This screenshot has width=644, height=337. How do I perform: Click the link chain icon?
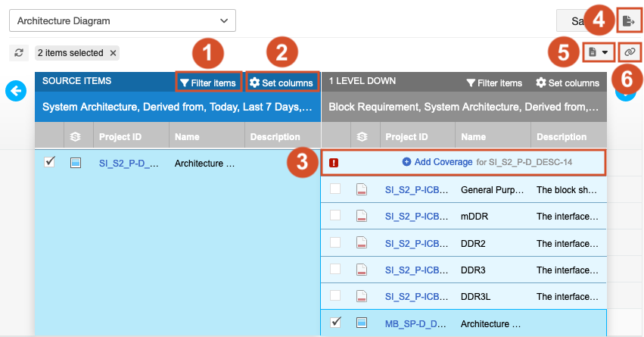(x=630, y=52)
